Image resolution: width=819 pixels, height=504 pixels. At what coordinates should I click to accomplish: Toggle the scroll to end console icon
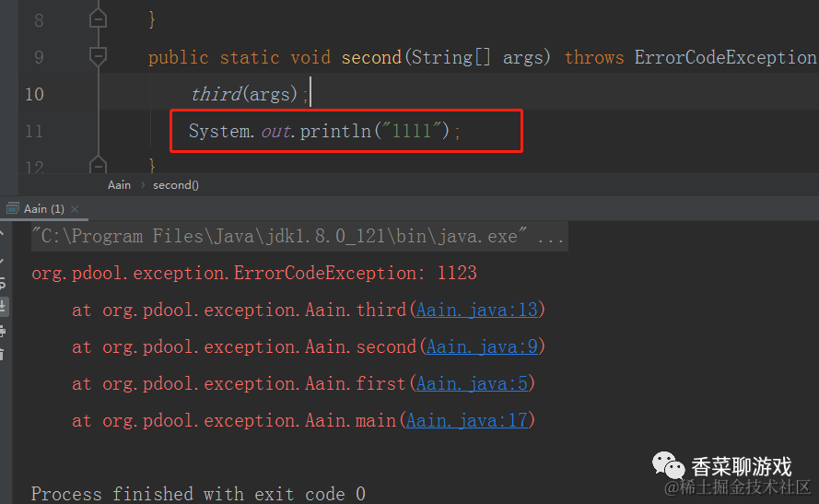pyautogui.click(x=3, y=306)
